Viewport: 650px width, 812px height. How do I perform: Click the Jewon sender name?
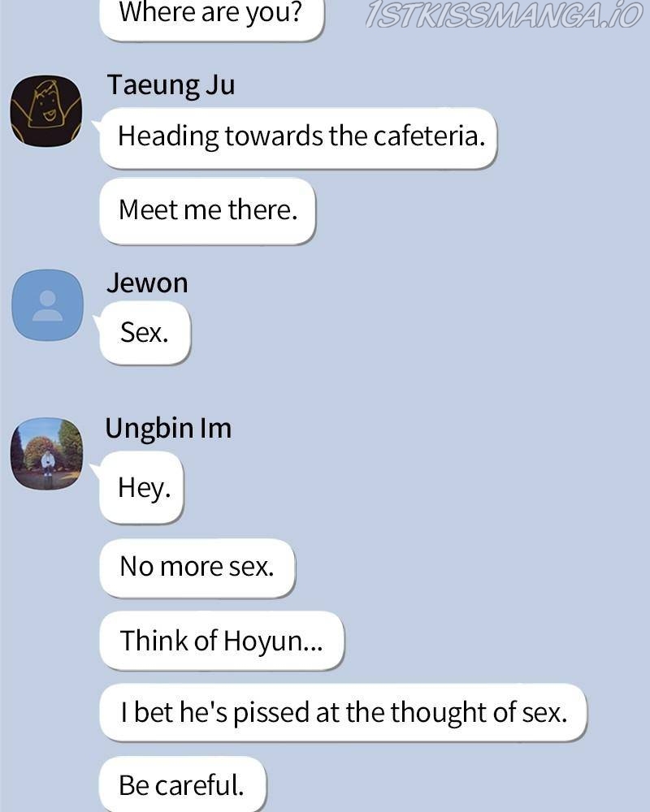click(147, 283)
